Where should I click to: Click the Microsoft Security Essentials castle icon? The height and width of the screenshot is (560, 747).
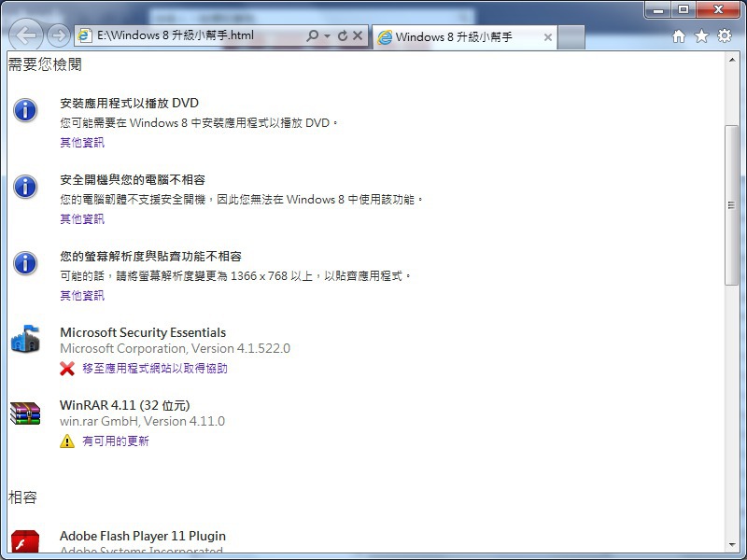click(x=25, y=339)
